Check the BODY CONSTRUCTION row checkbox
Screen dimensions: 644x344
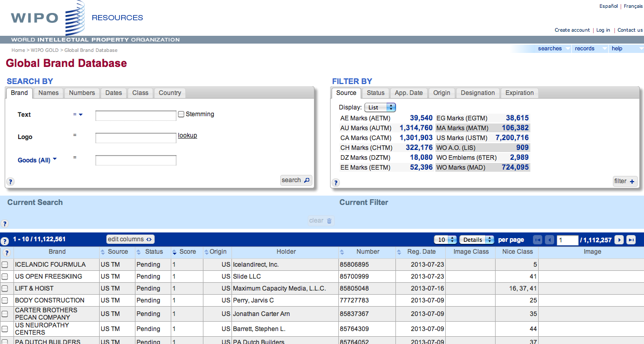5,300
